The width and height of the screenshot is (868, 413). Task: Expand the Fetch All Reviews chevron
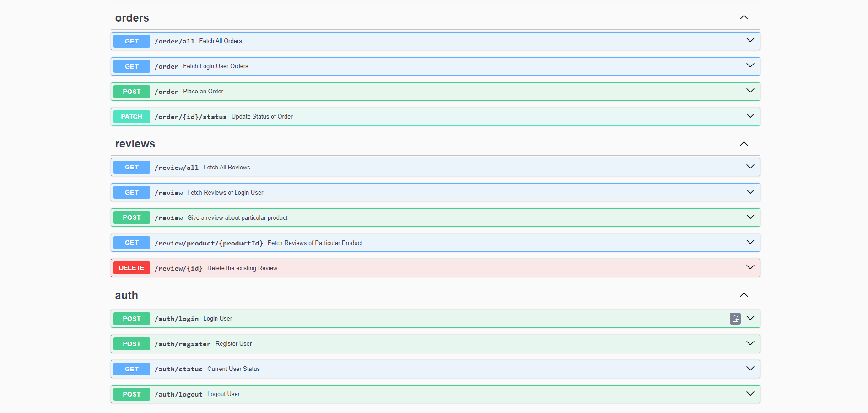pyautogui.click(x=750, y=167)
